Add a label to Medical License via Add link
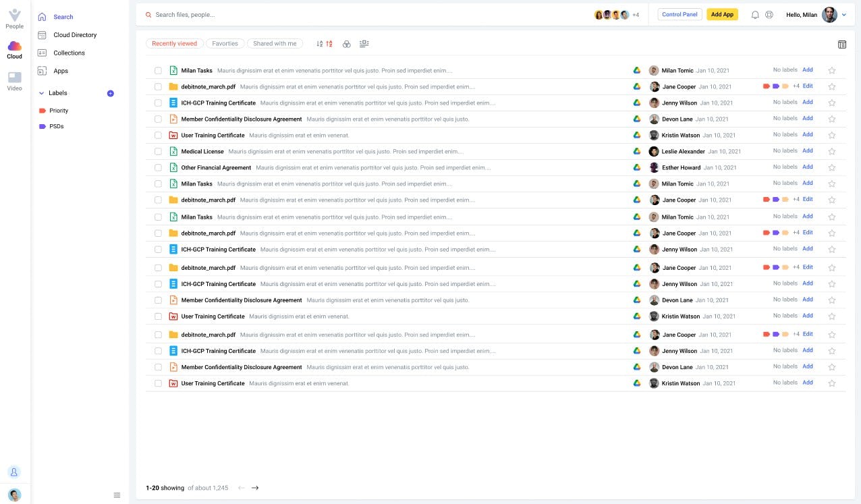The height and width of the screenshot is (504, 861). tap(808, 150)
